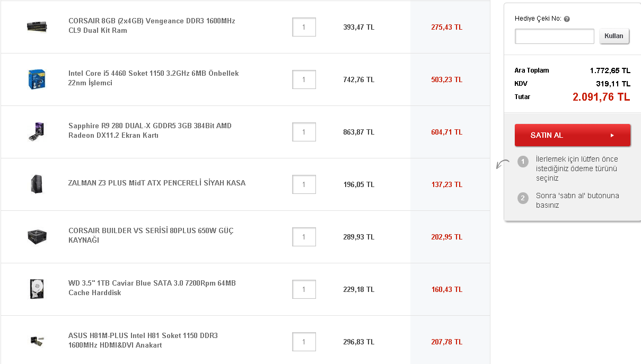Click the CORSAIR 650W power supply image
The height and width of the screenshot is (364, 641).
coord(37,236)
